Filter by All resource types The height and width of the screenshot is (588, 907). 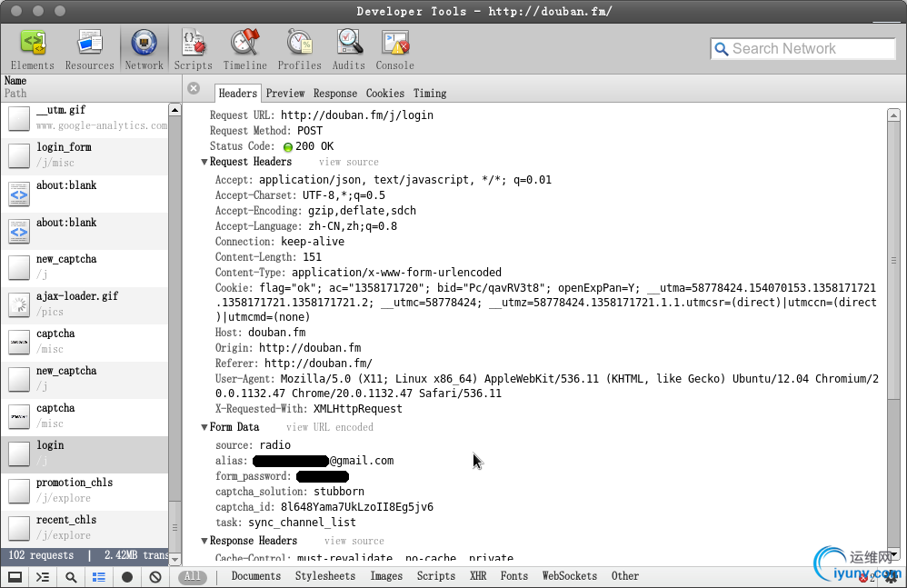click(x=193, y=576)
